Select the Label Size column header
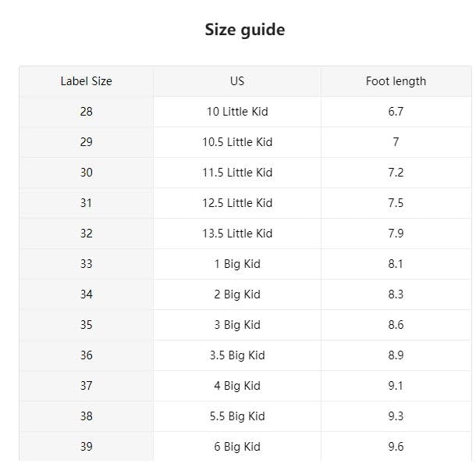 point(86,81)
